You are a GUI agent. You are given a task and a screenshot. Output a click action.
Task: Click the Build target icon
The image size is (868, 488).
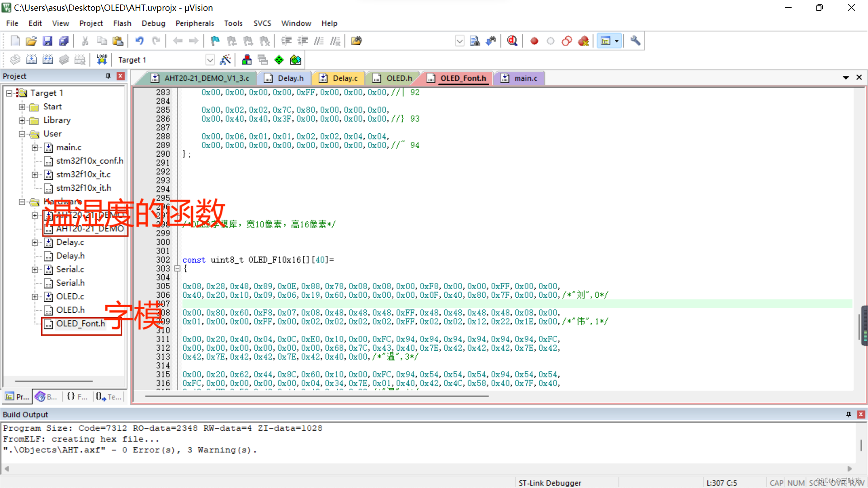(x=32, y=60)
